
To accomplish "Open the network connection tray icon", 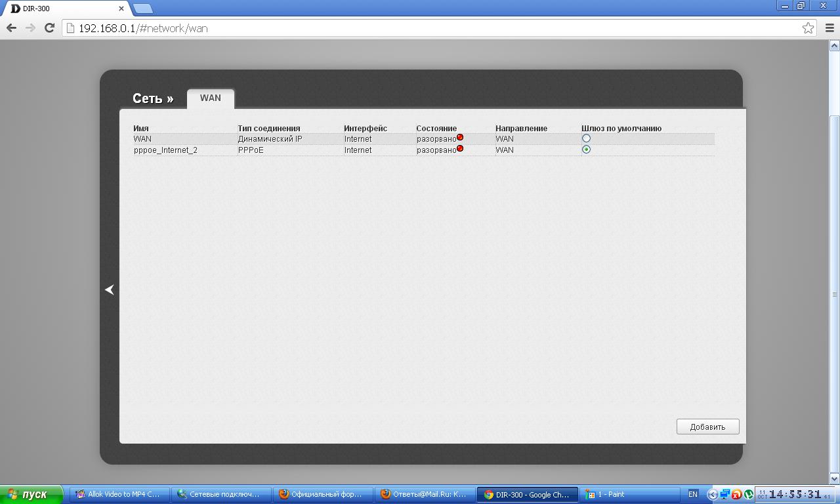I will (724, 495).
